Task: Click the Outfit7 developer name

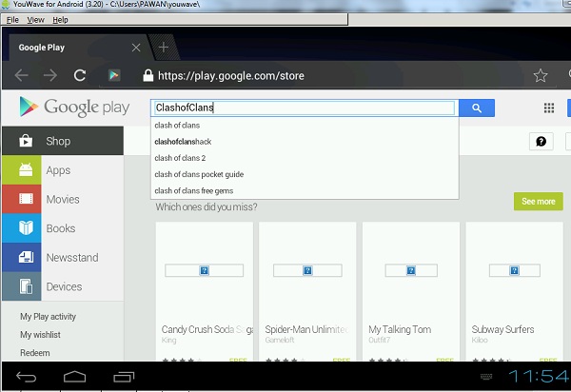Action: [379, 340]
